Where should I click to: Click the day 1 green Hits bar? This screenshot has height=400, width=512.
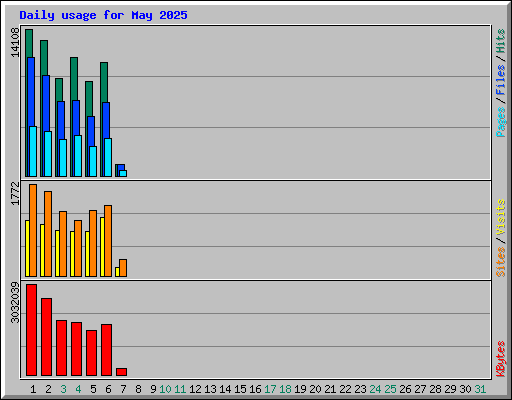click(29, 43)
